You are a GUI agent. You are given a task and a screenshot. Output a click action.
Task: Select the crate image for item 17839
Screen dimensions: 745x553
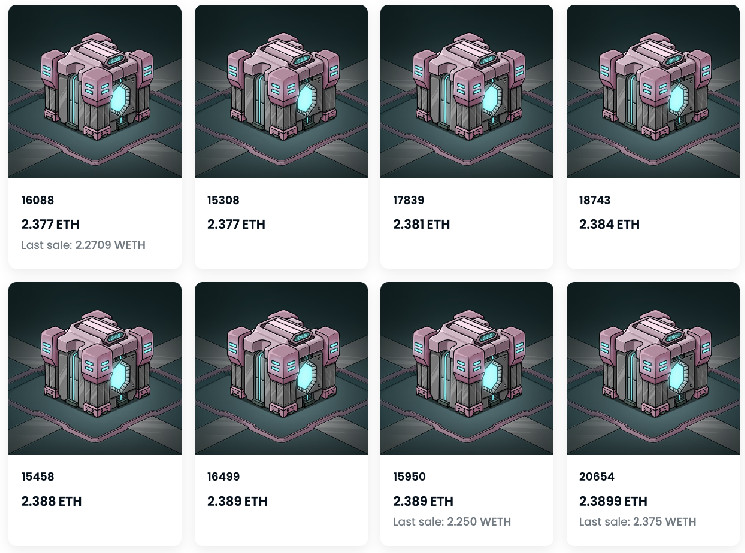[467, 91]
